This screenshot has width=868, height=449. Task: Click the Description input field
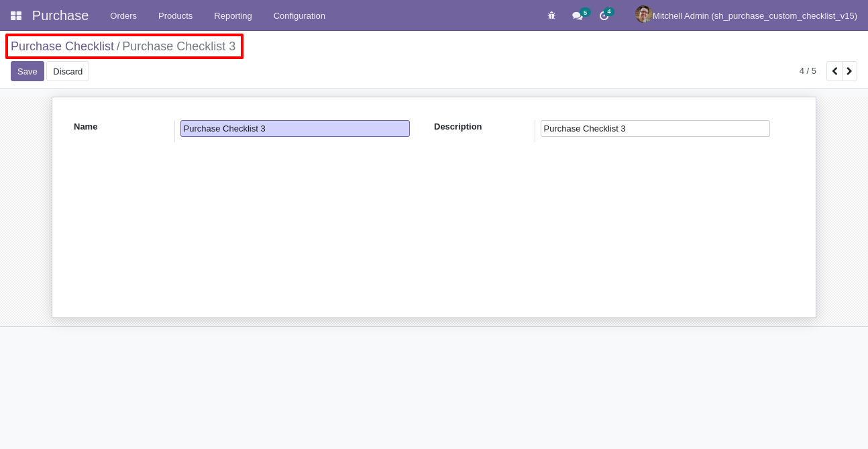(x=655, y=128)
